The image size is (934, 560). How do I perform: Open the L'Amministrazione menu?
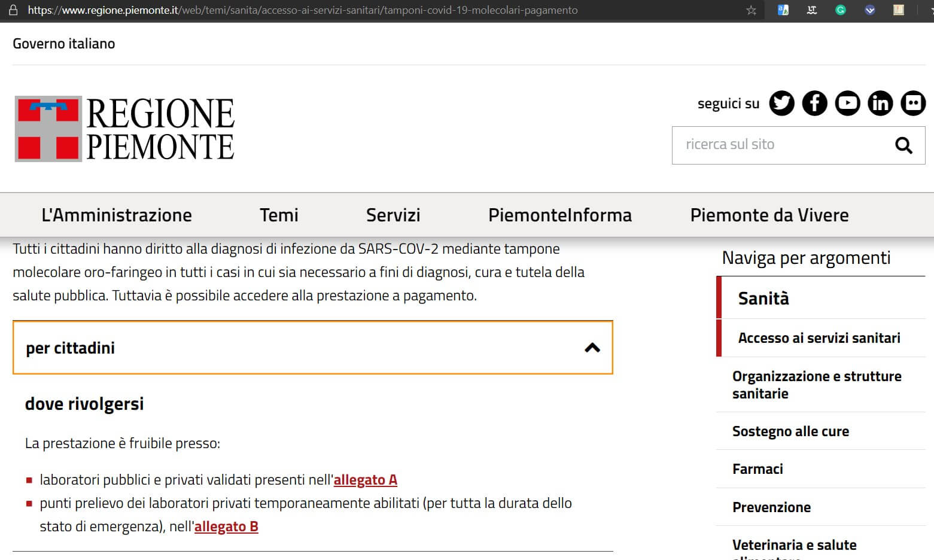click(x=117, y=215)
